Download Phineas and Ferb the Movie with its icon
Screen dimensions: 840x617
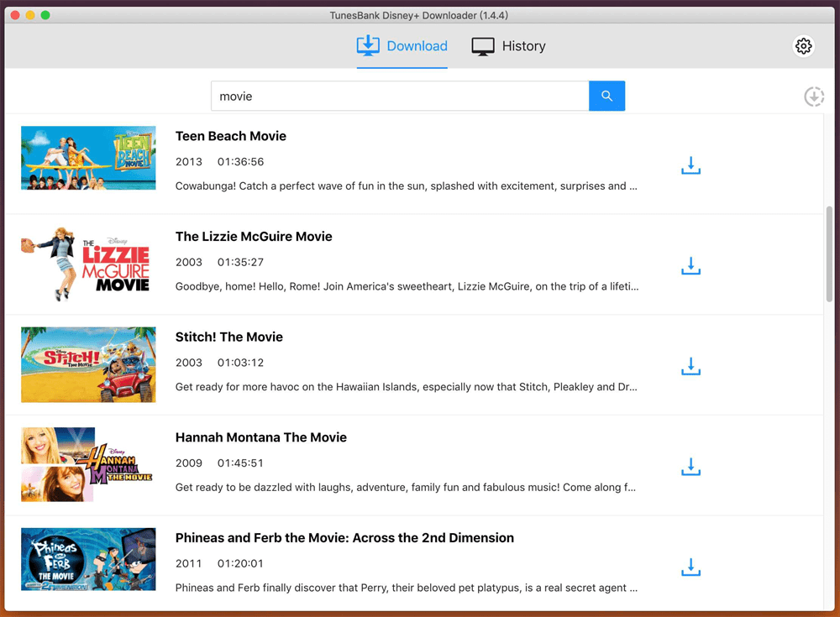coord(690,567)
